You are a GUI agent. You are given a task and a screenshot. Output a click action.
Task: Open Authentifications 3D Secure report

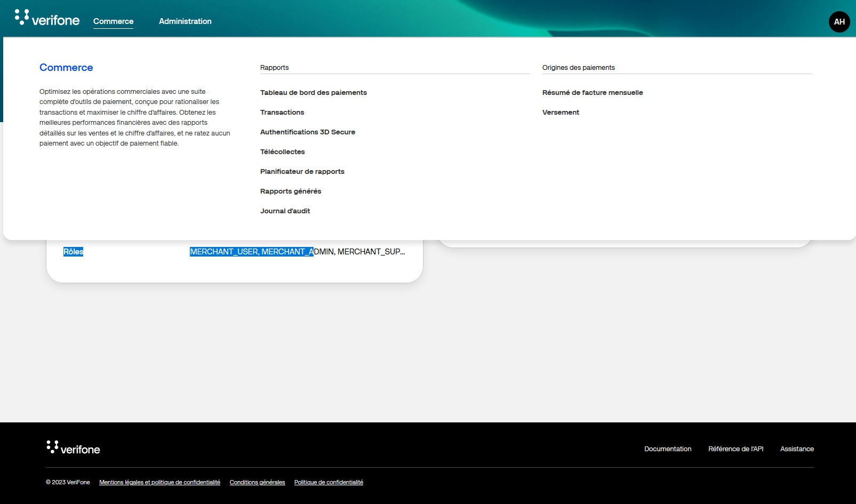307,132
